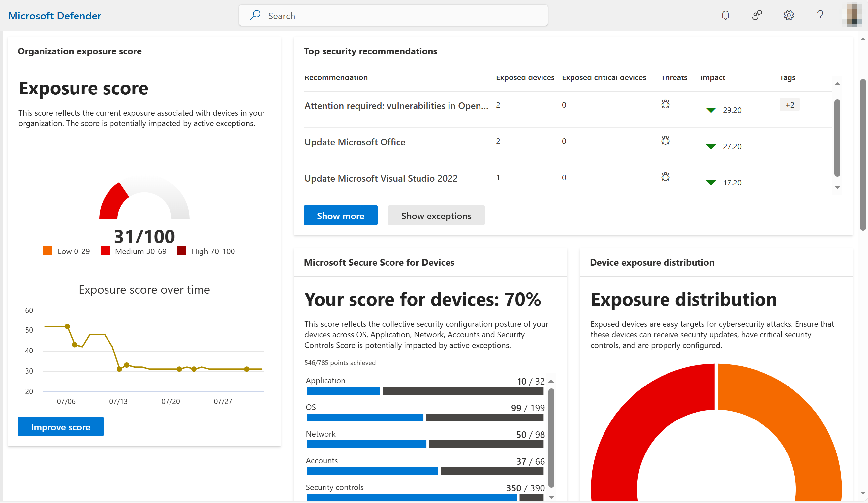Click Show exceptions button
The height and width of the screenshot is (503, 868).
(436, 216)
